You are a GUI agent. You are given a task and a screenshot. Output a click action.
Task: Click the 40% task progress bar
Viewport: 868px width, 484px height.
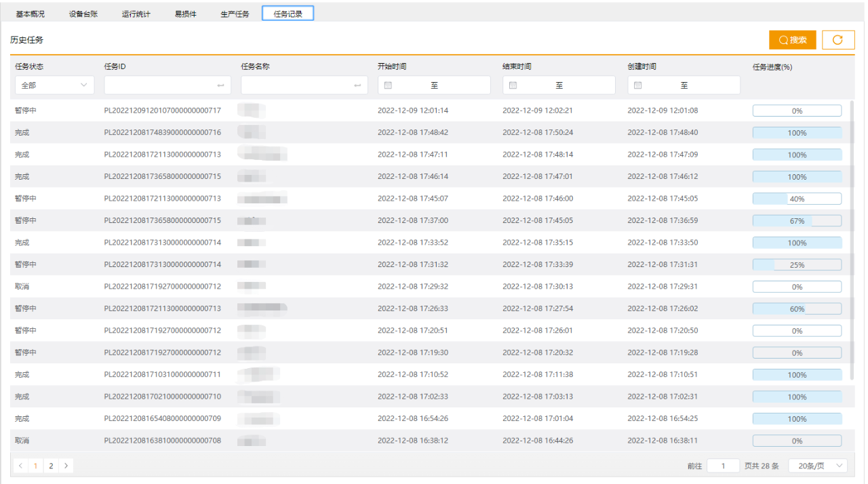(x=797, y=199)
